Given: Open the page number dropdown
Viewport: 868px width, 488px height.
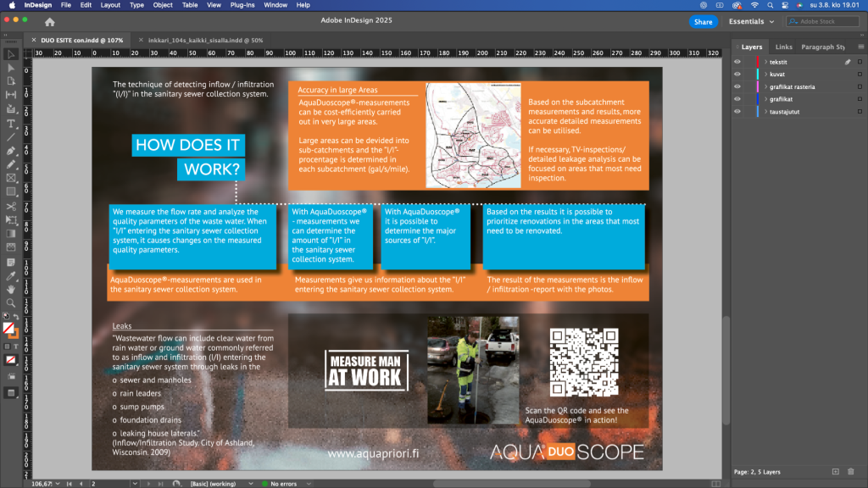Looking at the screenshot, I should 135,484.
